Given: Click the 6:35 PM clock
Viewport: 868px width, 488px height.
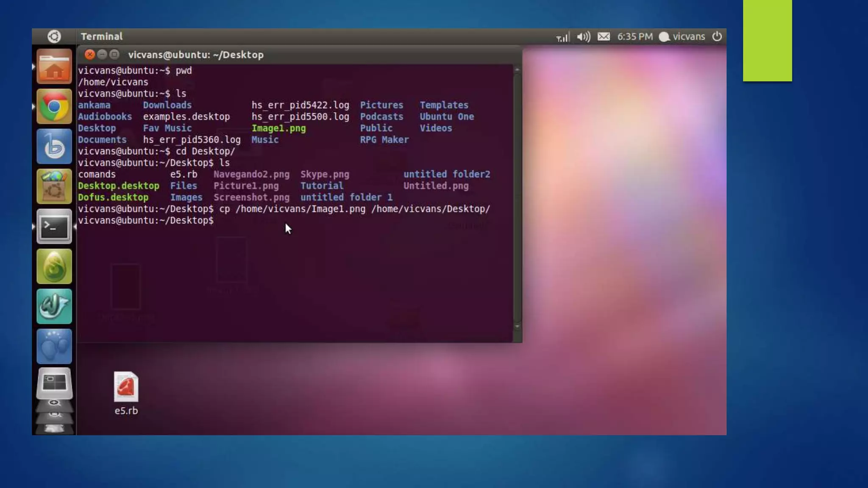Looking at the screenshot, I should (x=634, y=37).
